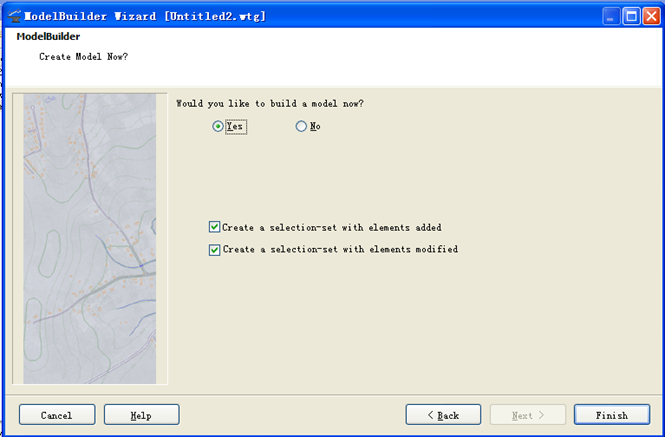Maximize the ModelBuilder Wizard window
The height and width of the screenshot is (437, 665).
click(633, 16)
